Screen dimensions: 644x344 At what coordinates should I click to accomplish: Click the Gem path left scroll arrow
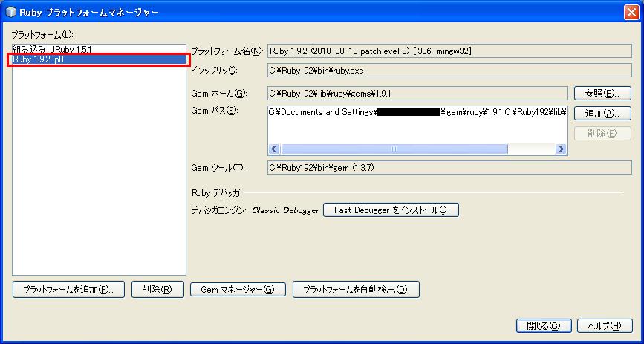point(274,149)
